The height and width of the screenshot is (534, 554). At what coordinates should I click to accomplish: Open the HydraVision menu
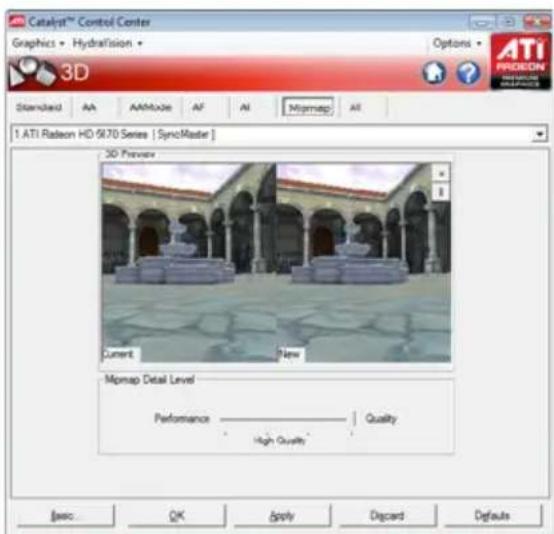coord(107,43)
